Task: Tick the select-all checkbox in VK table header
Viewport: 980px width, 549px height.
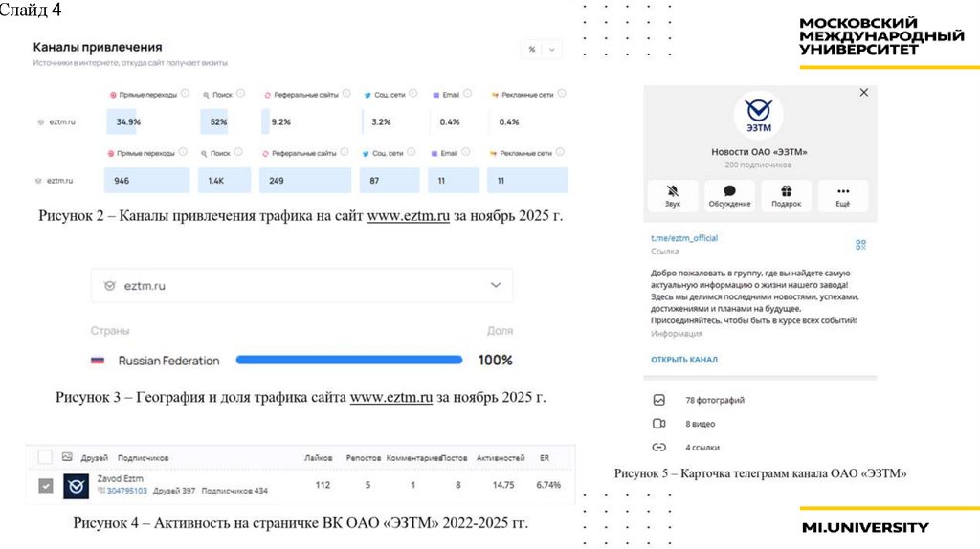Action: [x=45, y=457]
